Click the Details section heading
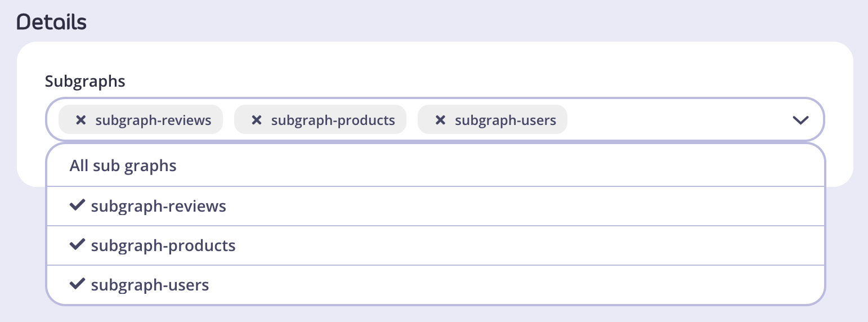 click(52, 23)
